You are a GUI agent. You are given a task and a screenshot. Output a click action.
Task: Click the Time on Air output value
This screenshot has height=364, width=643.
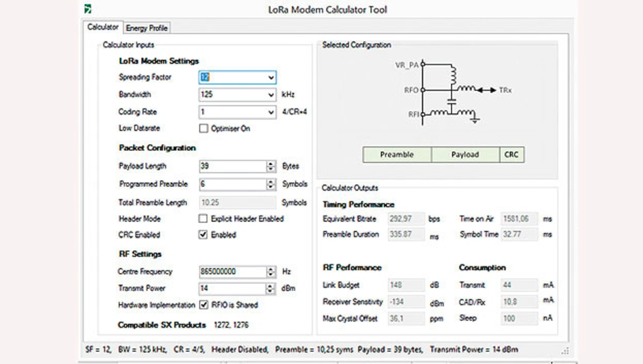(519, 219)
